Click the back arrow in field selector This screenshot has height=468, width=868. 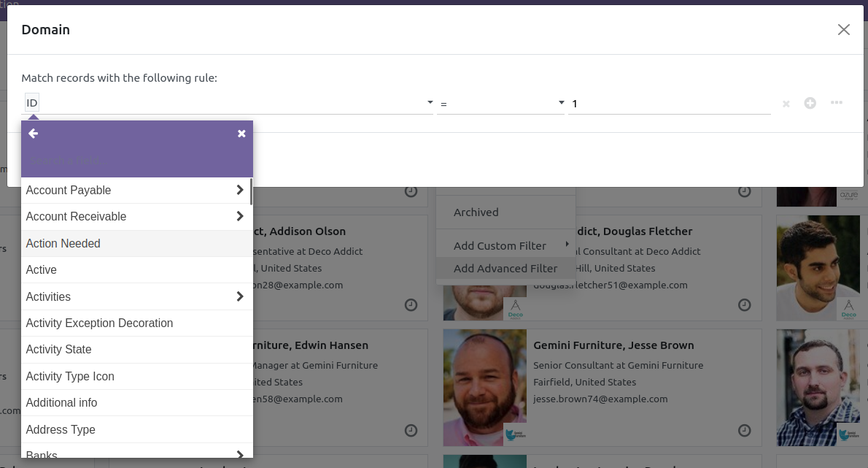(x=33, y=134)
